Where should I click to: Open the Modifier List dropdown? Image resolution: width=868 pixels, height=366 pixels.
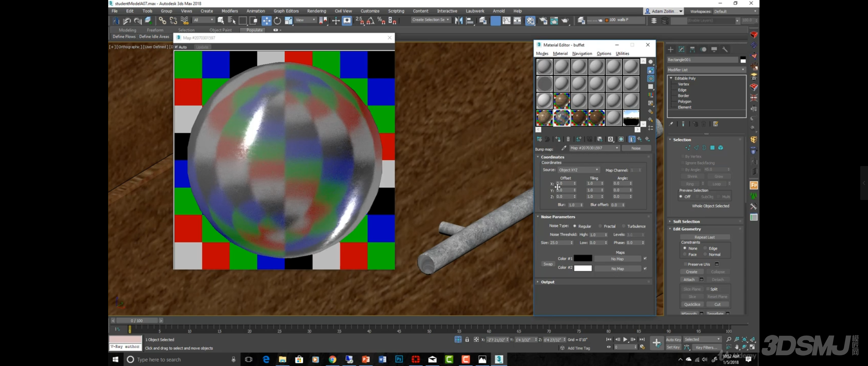706,70
